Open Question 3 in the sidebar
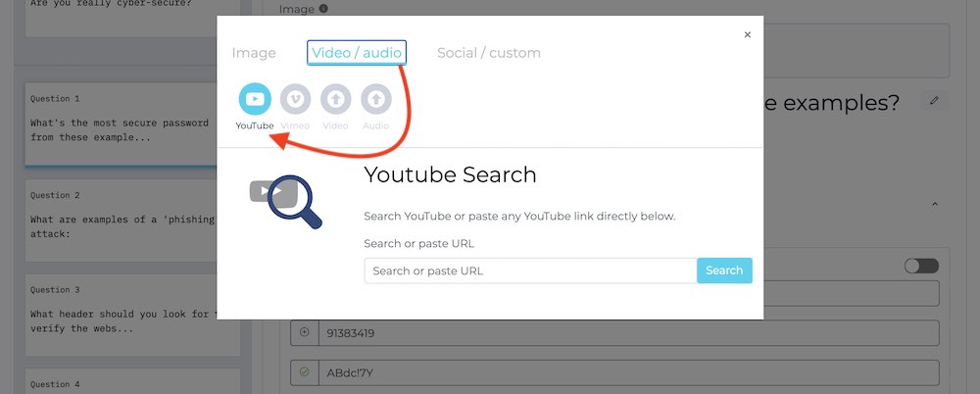This screenshot has height=394, width=980. point(132,316)
